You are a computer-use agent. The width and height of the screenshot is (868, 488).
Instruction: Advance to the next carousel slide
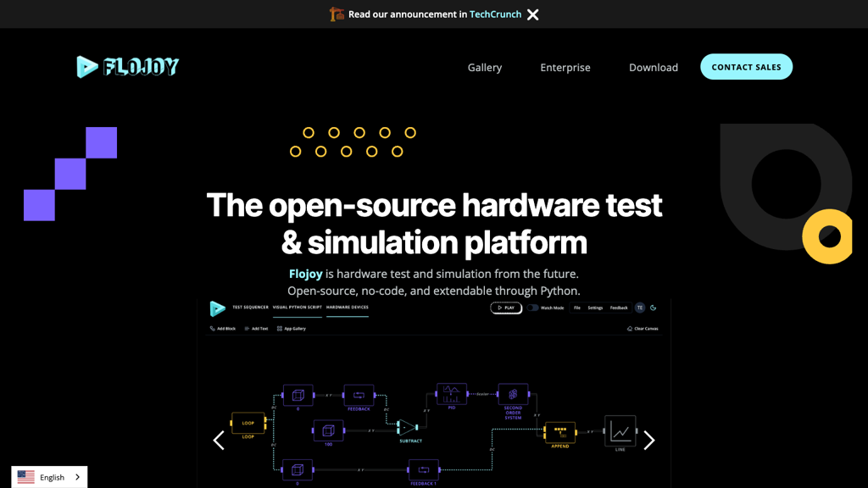point(648,440)
